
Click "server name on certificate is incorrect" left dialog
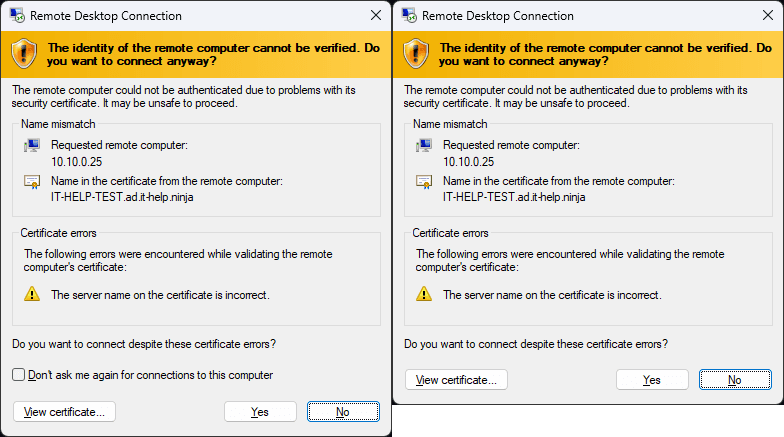[160, 295]
